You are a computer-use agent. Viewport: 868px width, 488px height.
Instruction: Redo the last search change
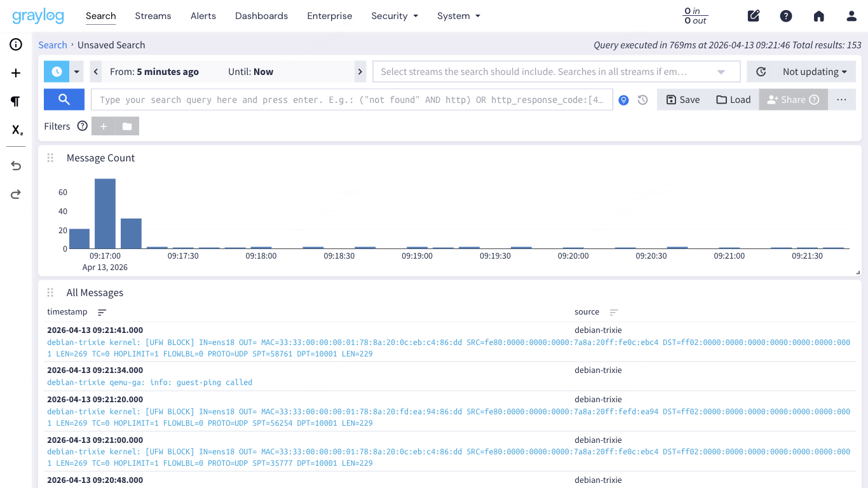tap(15, 194)
